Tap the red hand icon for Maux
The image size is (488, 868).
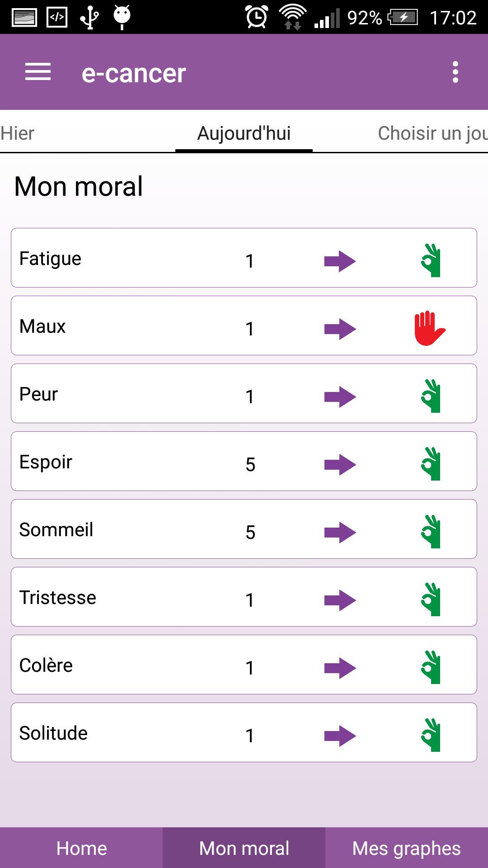click(x=430, y=328)
